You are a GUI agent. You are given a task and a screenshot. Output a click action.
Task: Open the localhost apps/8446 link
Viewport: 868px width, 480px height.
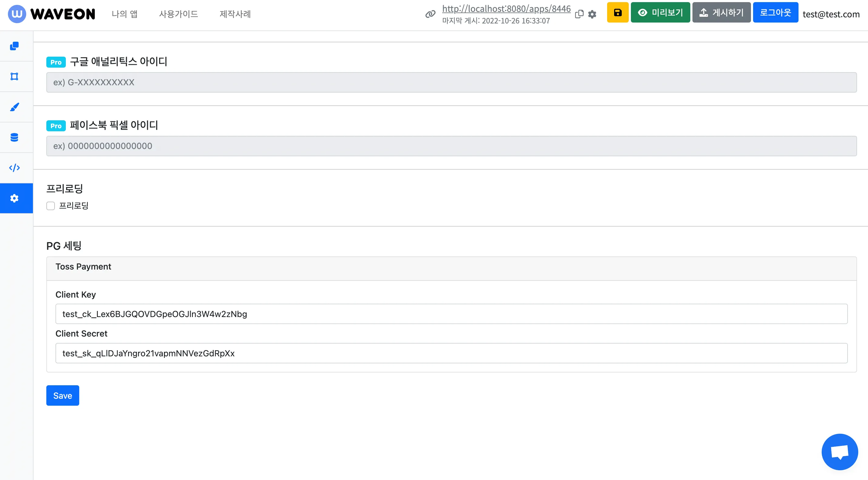click(x=506, y=9)
